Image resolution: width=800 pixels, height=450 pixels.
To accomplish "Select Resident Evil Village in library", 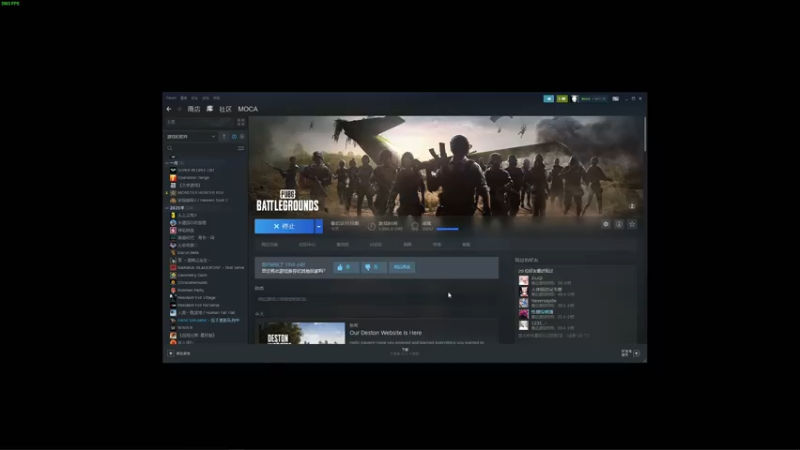I will tap(196, 297).
